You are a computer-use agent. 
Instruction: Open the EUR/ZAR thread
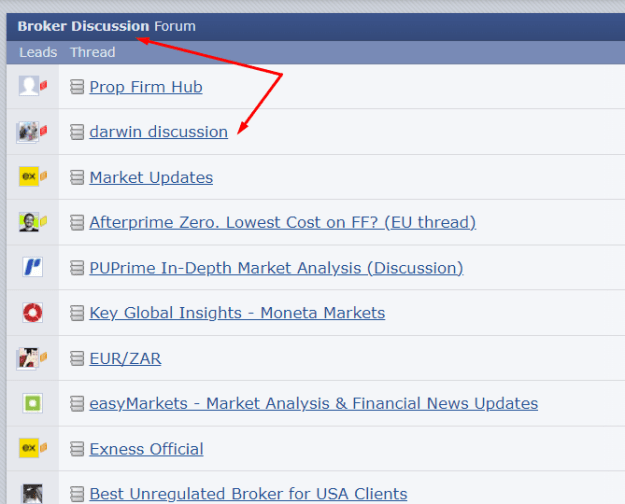pyautogui.click(x=125, y=358)
